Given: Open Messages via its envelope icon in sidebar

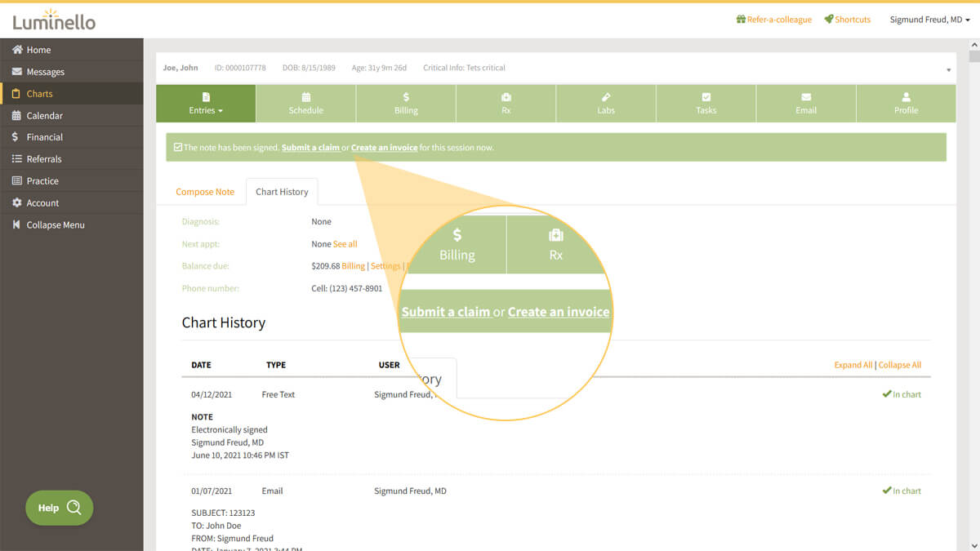Looking at the screenshot, I should [17, 72].
